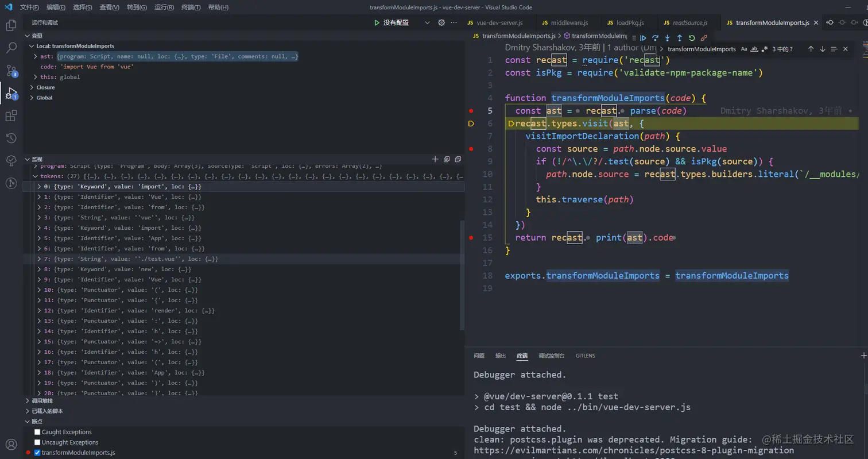Toggle the find widget replace expander arrow
The image size is (868, 459).
coord(661,49)
